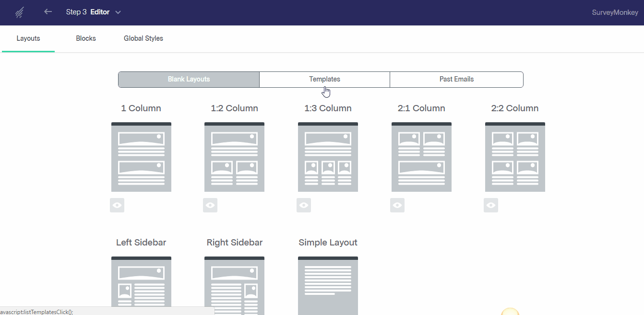Click the 2:1 Column heading text
Viewport: 644px width, 315px height.
coord(421,108)
